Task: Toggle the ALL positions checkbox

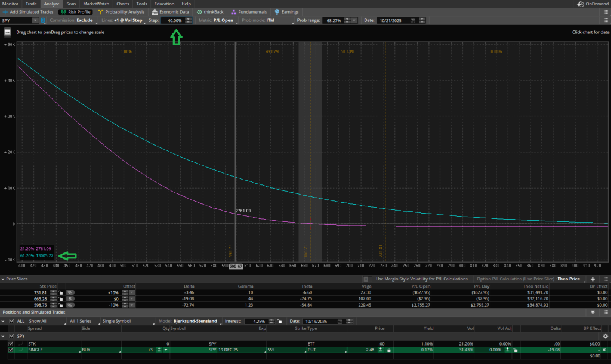Action: pos(10,320)
